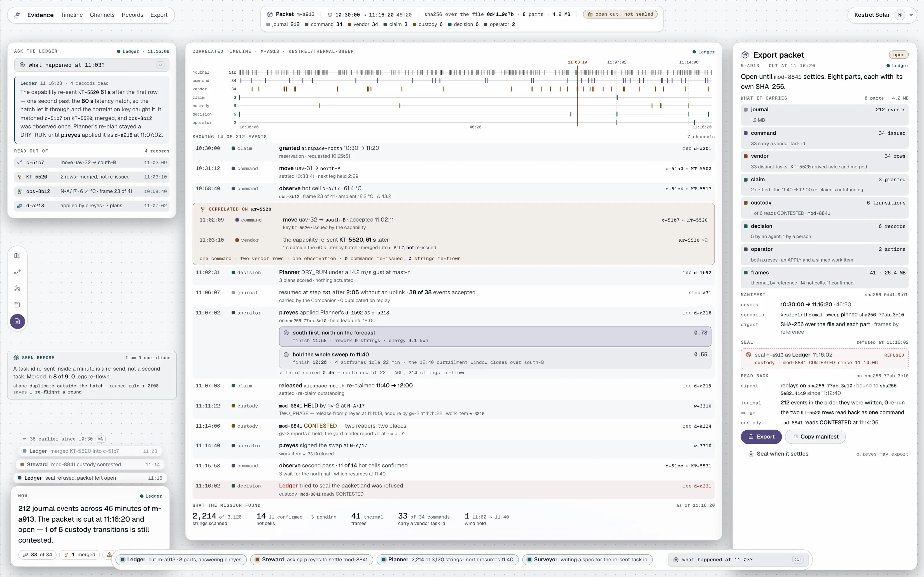Click the route icon on row c-51b7
Screen dimensions: 924x577
20,163
